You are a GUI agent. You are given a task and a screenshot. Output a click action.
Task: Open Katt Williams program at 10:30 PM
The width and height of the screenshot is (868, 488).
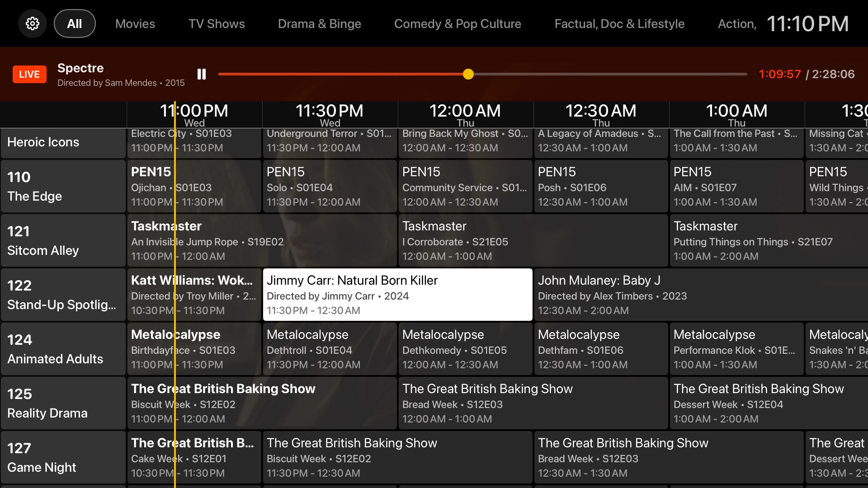pyautogui.click(x=194, y=295)
